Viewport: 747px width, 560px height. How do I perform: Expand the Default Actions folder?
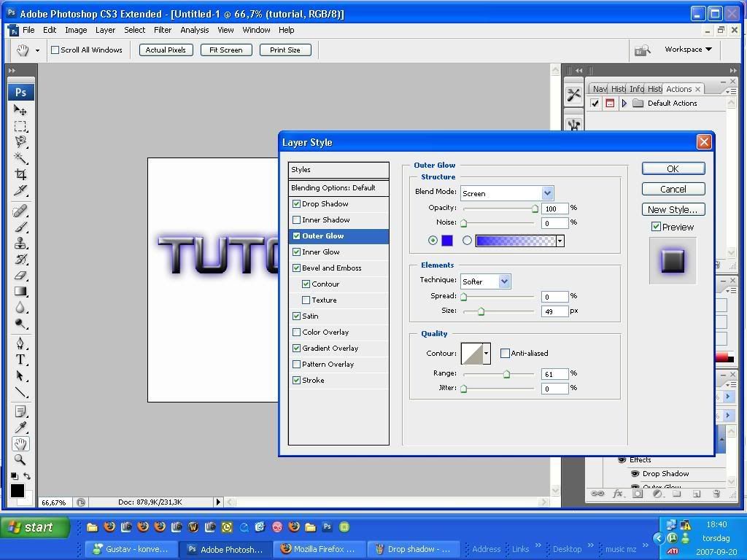(x=624, y=104)
